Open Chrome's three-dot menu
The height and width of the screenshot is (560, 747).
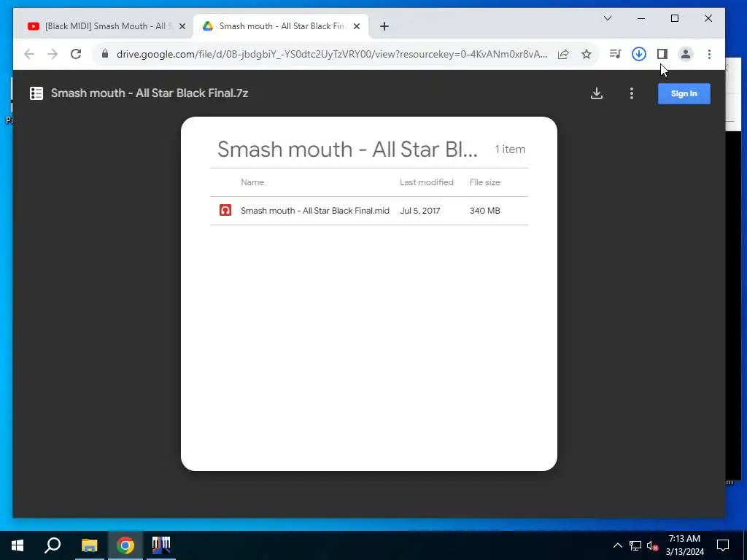coord(709,54)
